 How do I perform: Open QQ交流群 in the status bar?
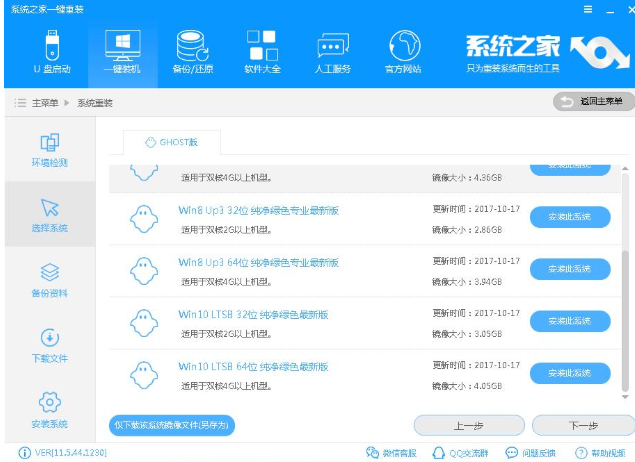click(460, 453)
